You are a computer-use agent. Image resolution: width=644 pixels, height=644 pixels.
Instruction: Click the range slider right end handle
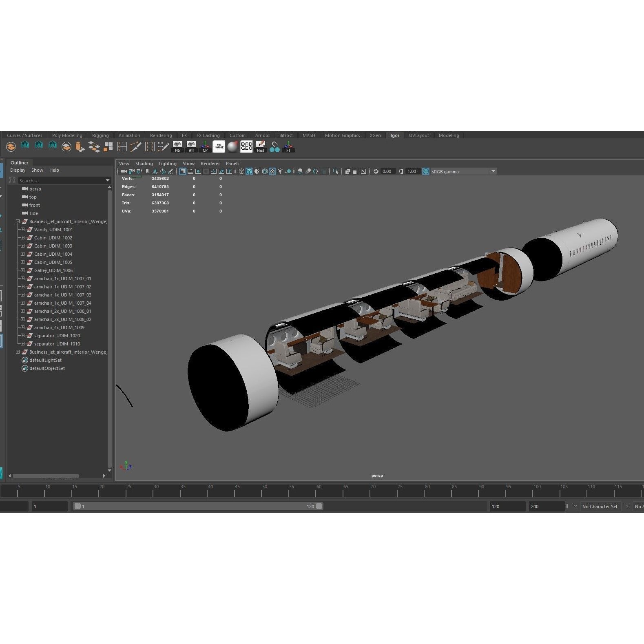[x=319, y=506]
